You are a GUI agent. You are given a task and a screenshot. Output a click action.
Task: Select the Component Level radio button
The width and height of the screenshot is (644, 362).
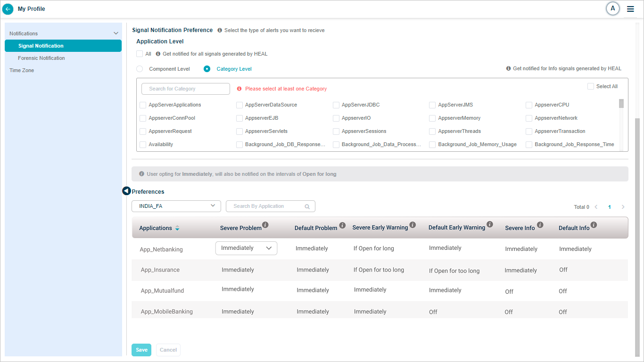[140, 69]
